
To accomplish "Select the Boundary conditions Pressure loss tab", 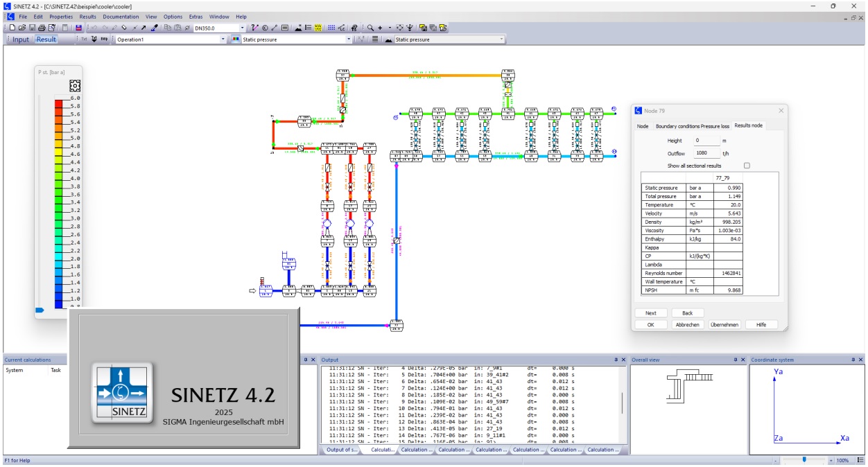I will pyautogui.click(x=693, y=126).
